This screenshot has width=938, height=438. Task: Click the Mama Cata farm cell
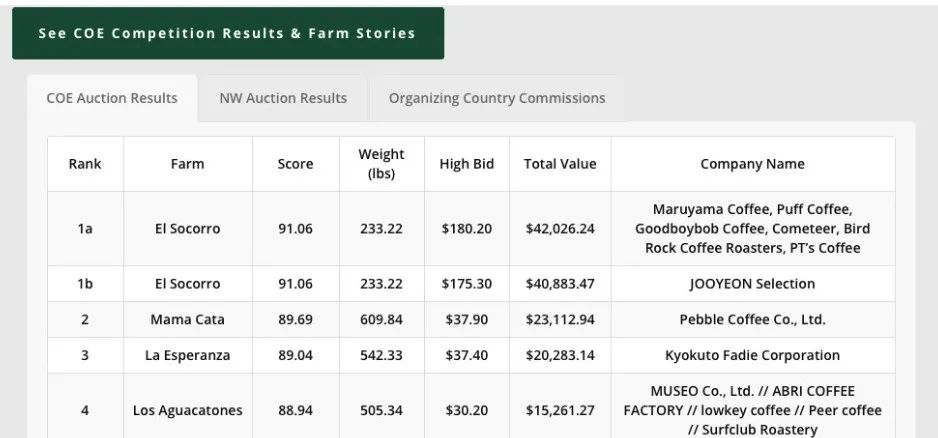pos(187,320)
